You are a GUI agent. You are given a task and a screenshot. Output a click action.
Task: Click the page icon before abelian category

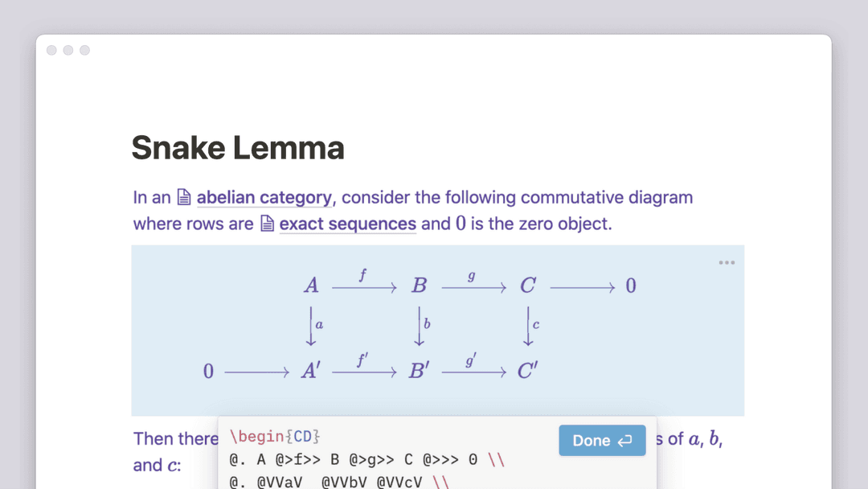click(x=184, y=197)
